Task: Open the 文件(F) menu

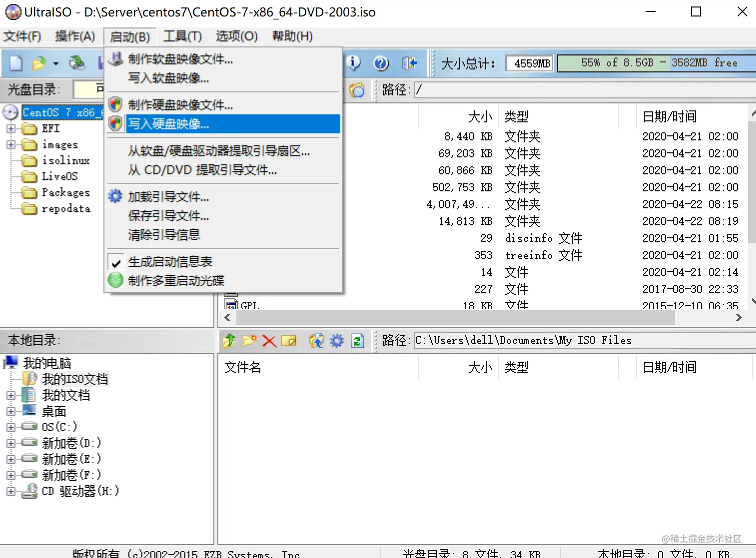Action: pos(22,36)
